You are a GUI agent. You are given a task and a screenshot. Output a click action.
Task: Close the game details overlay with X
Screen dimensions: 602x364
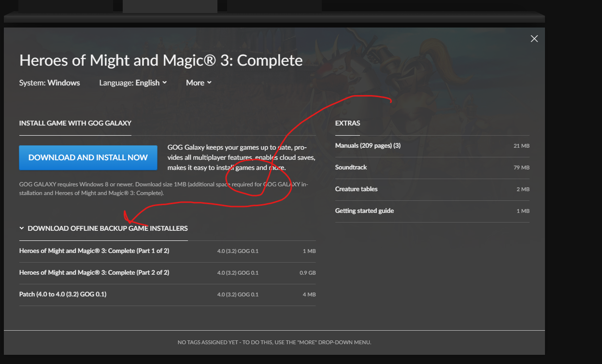[x=534, y=39]
